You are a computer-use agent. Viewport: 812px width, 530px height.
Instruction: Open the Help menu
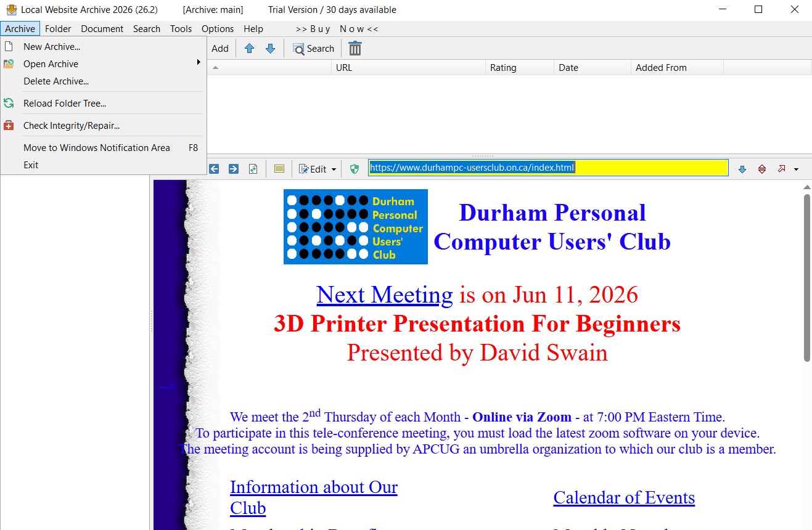[x=253, y=29]
